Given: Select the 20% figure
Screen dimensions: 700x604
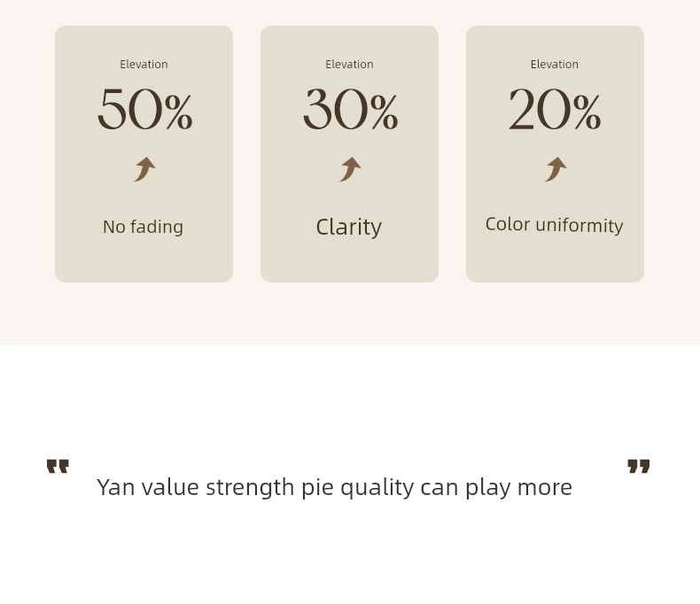Looking at the screenshot, I should click(x=555, y=109).
